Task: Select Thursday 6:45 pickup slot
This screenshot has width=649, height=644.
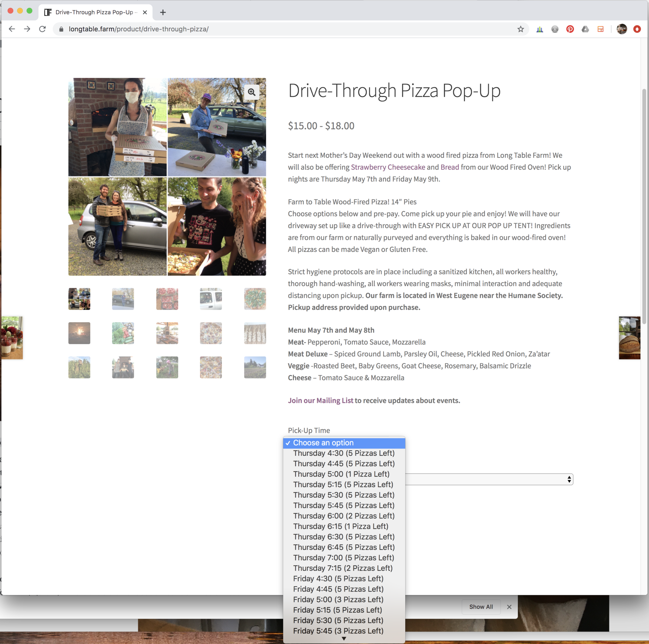Action: (344, 547)
